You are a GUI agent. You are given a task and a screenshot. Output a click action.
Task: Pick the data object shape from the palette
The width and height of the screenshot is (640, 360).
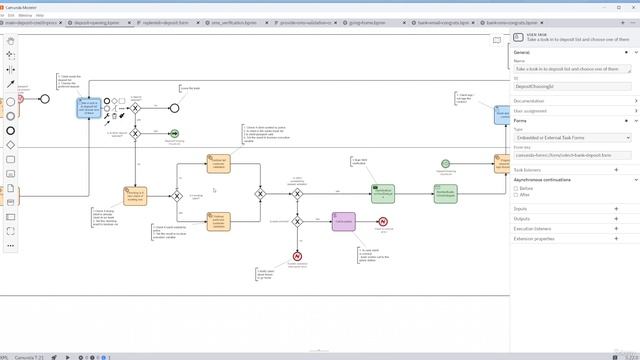[11, 188]
